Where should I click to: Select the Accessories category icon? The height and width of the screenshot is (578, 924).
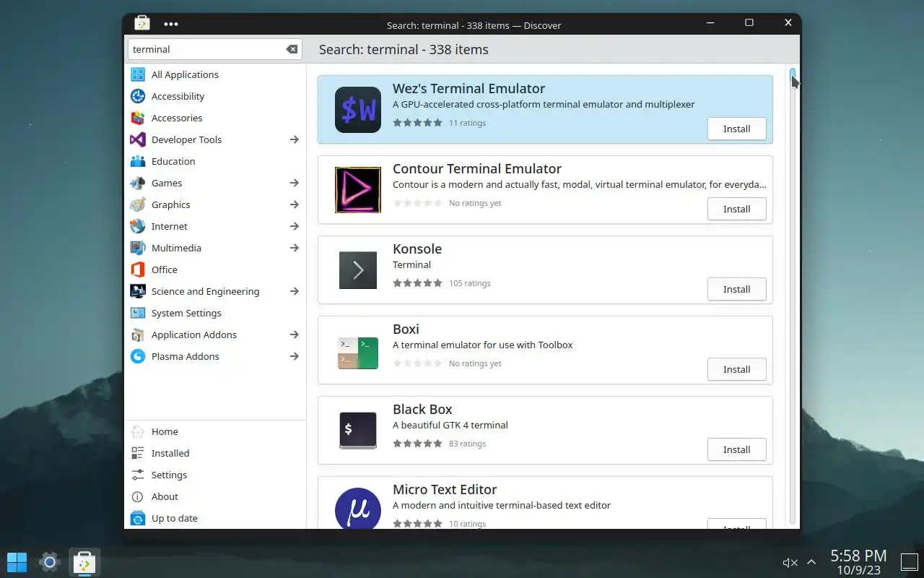[138, 118]
